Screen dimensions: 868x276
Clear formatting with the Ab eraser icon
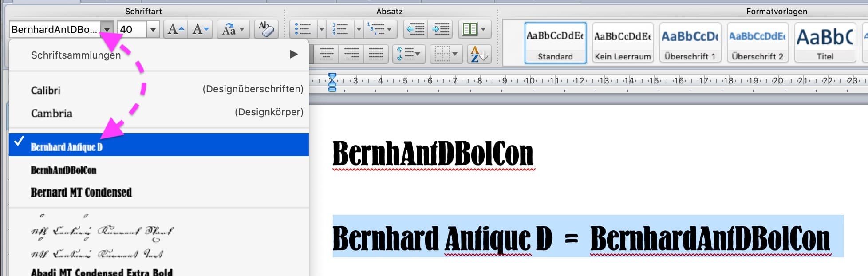tap(266, 30)
